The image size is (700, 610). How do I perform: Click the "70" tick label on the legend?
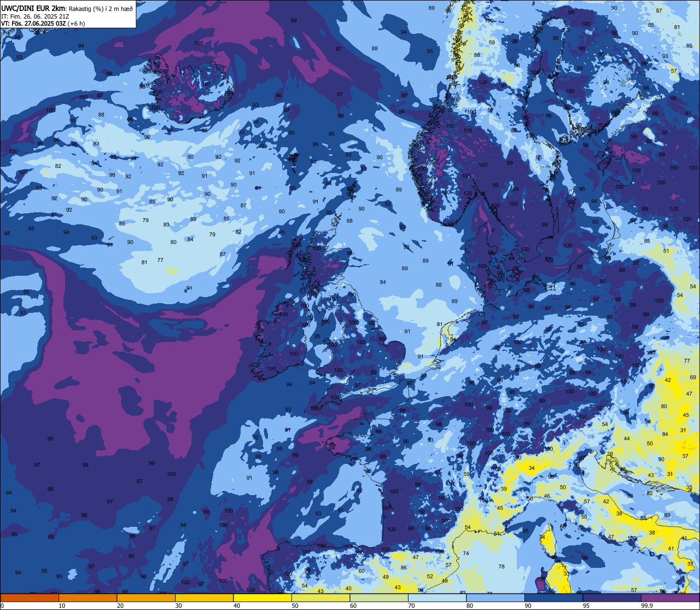pos(411,606)
